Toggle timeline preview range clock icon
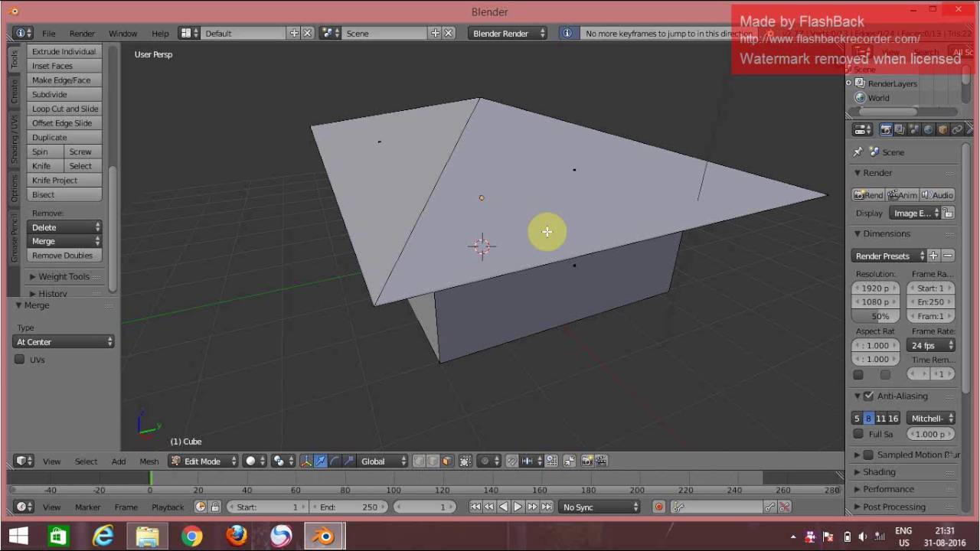980x551 pixels. 201,507
